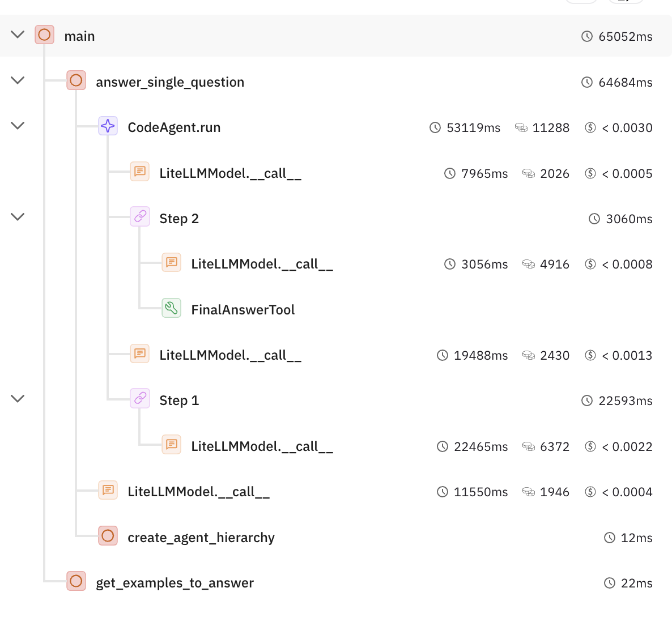Click the Step 1 chain link icon
The image size is (672, 622).
140,399
